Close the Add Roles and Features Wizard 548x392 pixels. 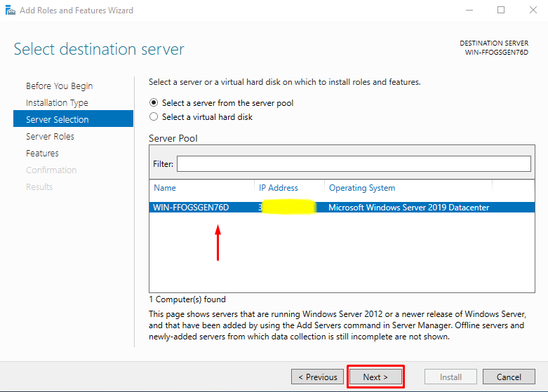pyautogui.click(x=532, y=11)
